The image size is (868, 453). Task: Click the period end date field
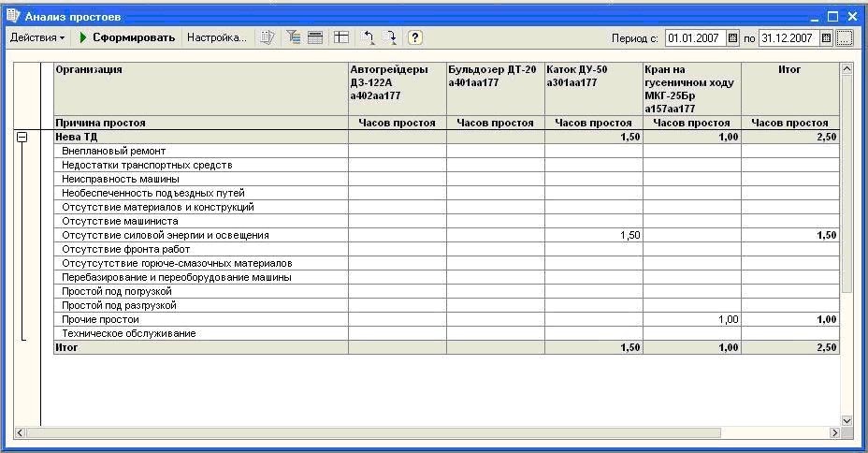pos(789,38)
